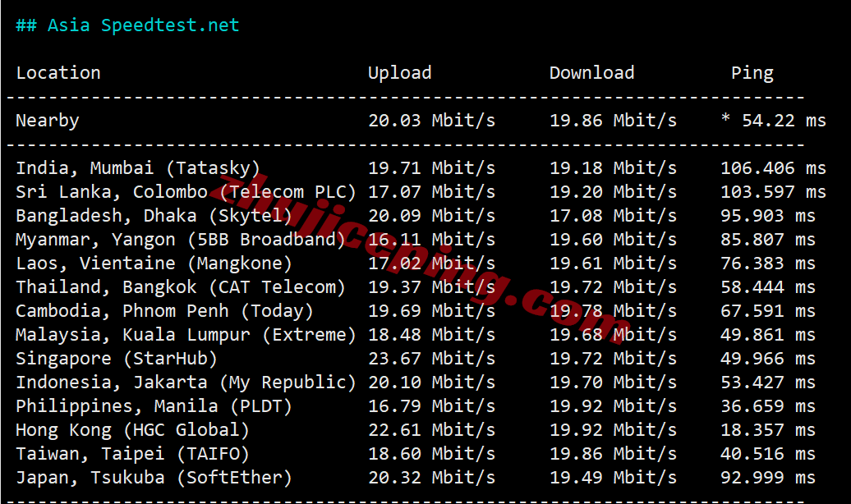Click Bangladesh download 17.08 Mbit/s
The width and height of the screenshot is (851, 504).
pos(614,216)
